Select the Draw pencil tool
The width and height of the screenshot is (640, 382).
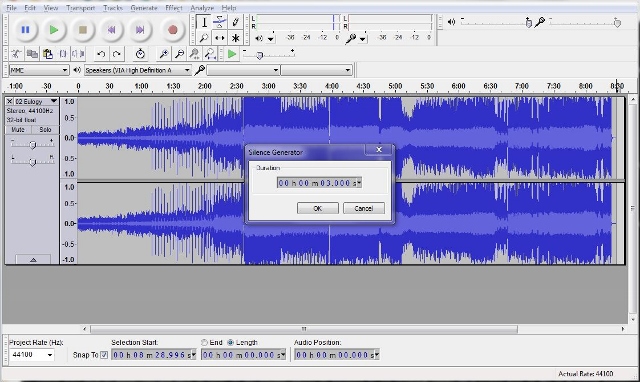click(236, 22)
